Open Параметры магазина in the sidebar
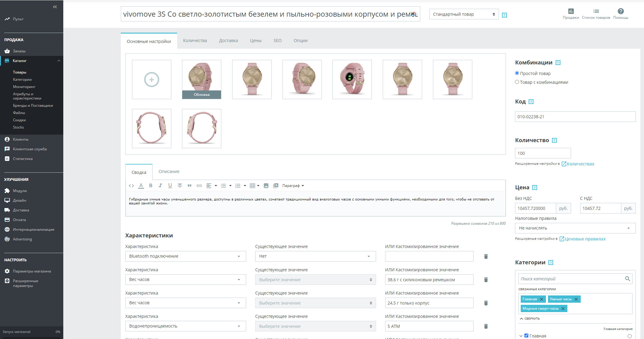The image size is (644, 339). point(31,271)
